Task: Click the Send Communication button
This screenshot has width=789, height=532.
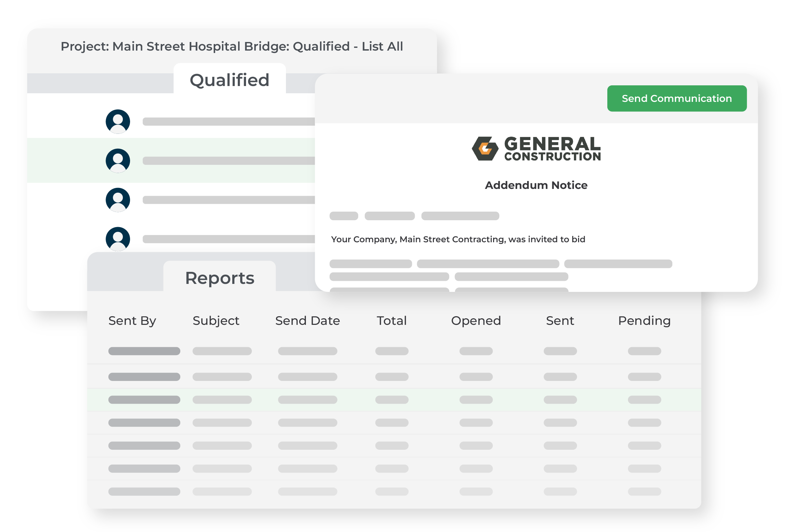Action: pyautogui.click(x=676, y=98)
